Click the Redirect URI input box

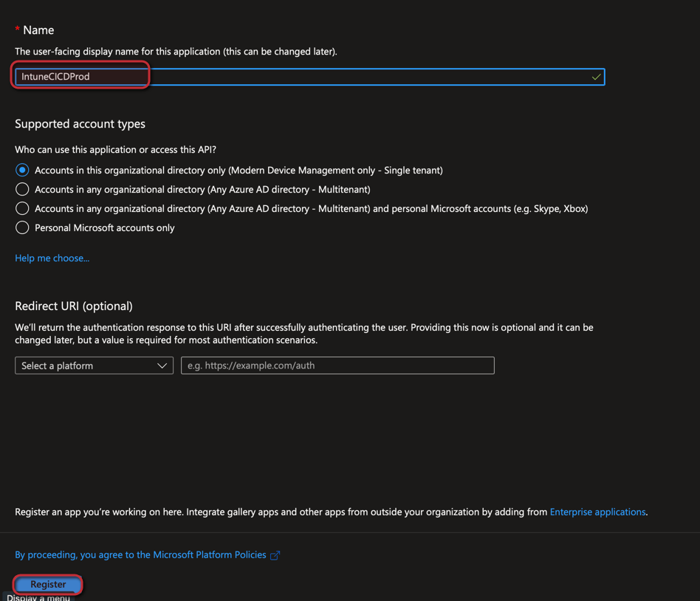click(337, 365)
